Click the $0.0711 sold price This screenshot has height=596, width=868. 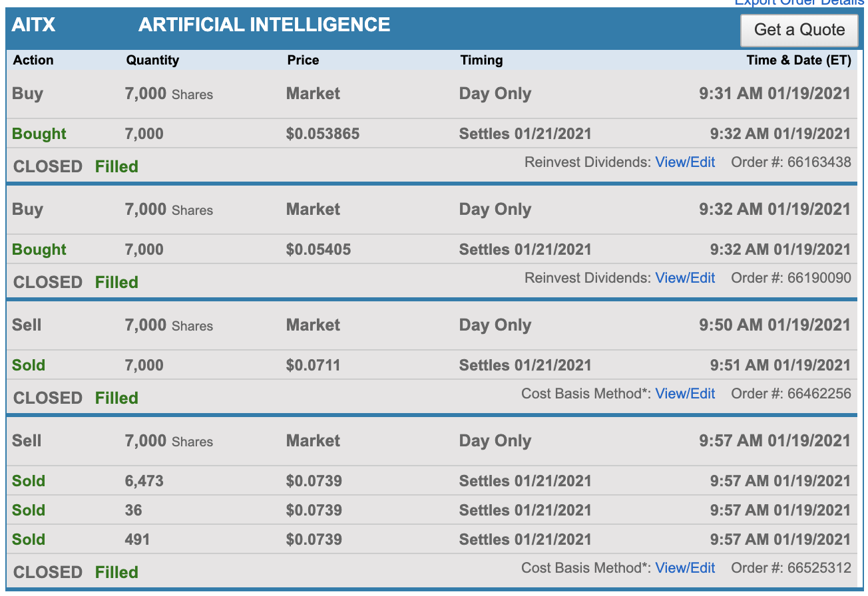coord(313,365)
